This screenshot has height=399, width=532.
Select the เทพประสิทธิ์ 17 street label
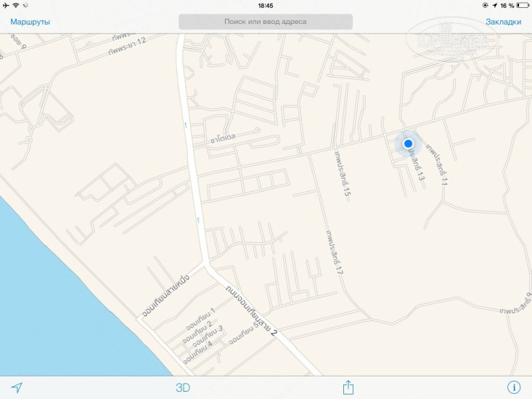pos(335,252)
